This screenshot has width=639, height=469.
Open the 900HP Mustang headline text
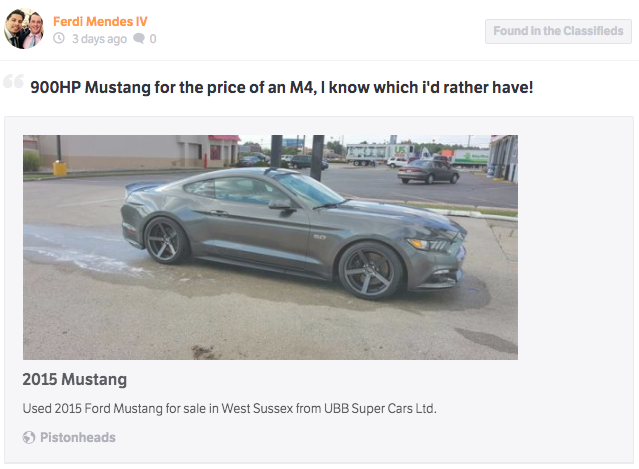(281, 88)
